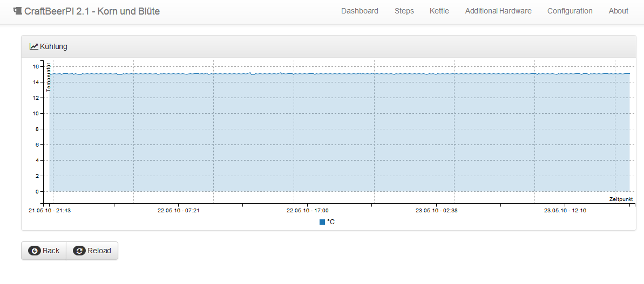Click the Temperatur y-axis title
The image size is (644, 284).
click(x=49, y=78)
